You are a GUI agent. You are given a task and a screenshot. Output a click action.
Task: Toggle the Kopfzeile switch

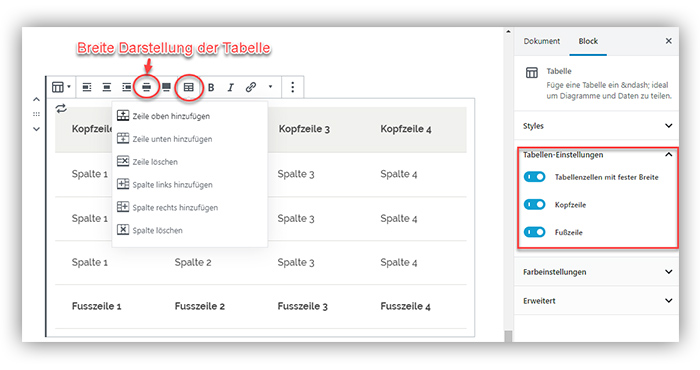coord(534,204)
